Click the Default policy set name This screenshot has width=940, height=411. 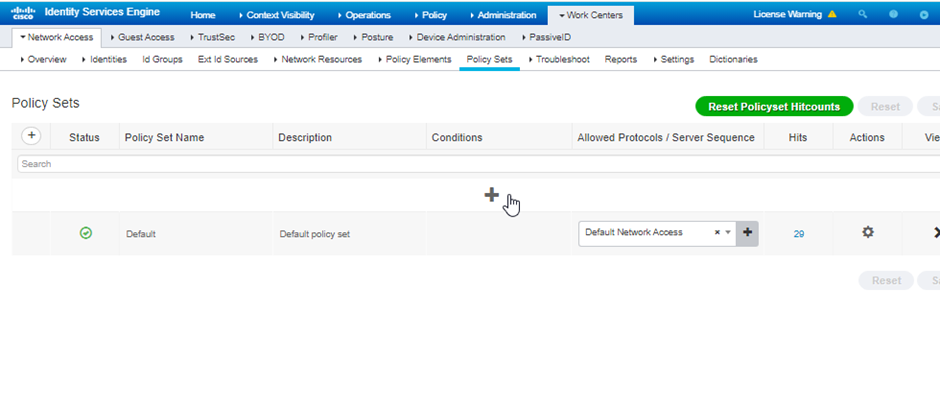coord(140,234)
